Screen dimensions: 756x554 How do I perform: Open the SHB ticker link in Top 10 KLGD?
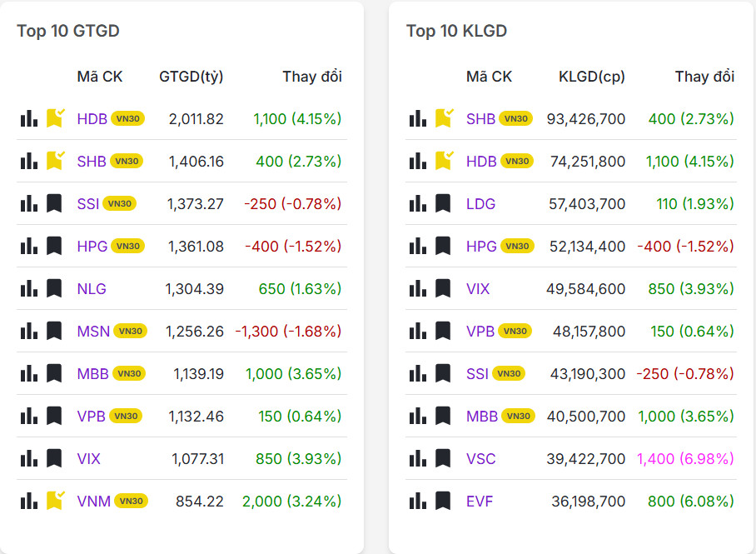point(480,118)
